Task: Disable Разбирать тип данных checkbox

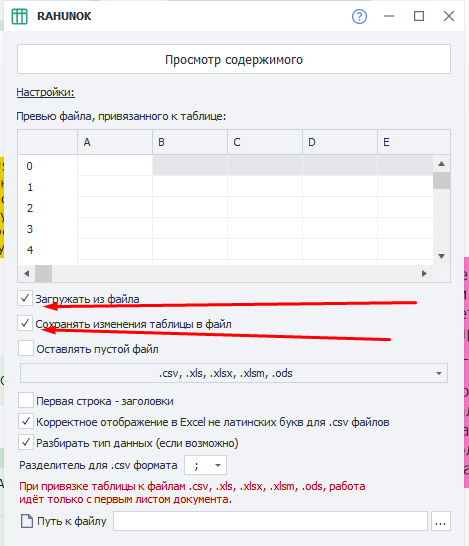Action: 26,443
